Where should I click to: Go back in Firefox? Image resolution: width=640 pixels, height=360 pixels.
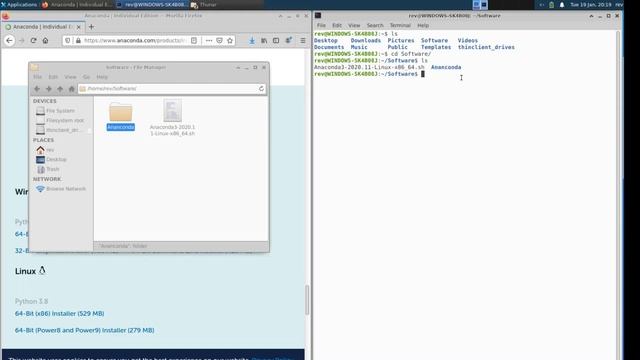(x=9, y=40)
